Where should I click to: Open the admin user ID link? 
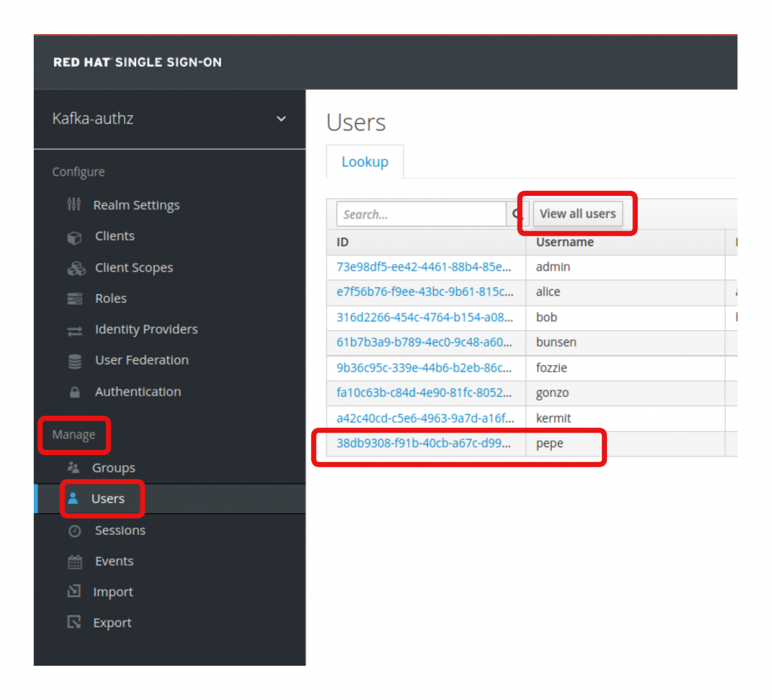tap(423, 267)
